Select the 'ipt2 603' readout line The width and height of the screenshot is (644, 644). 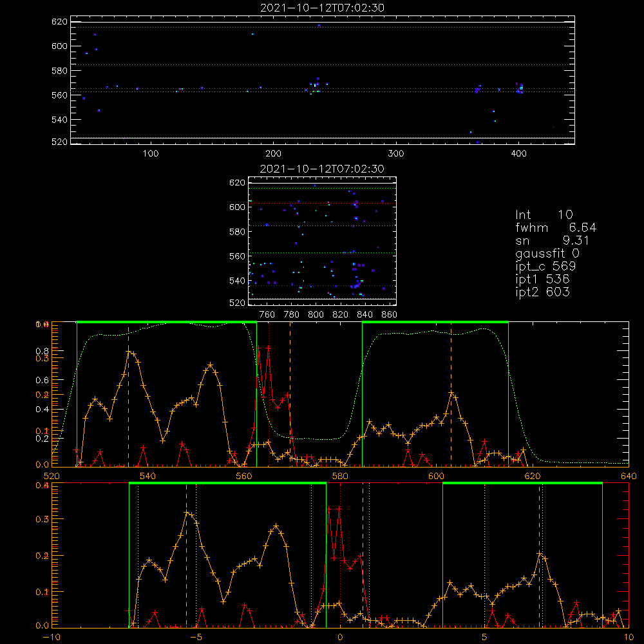pos(542,292)
